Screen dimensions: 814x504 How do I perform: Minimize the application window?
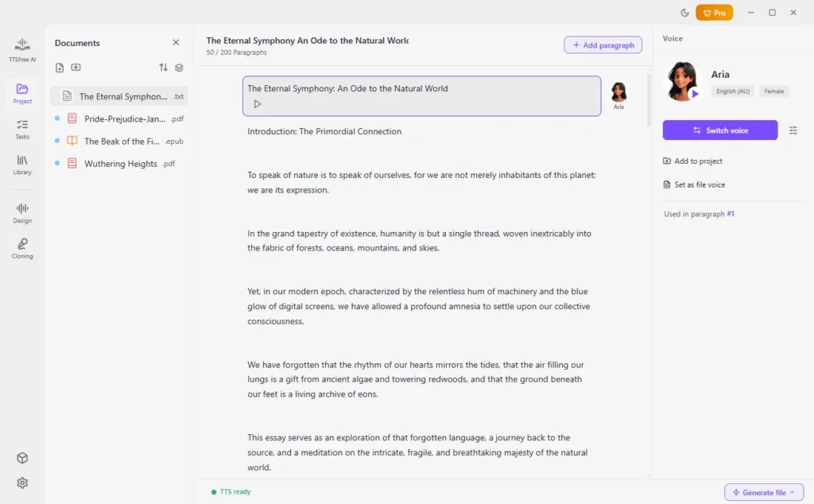click(x=750, y=13)
